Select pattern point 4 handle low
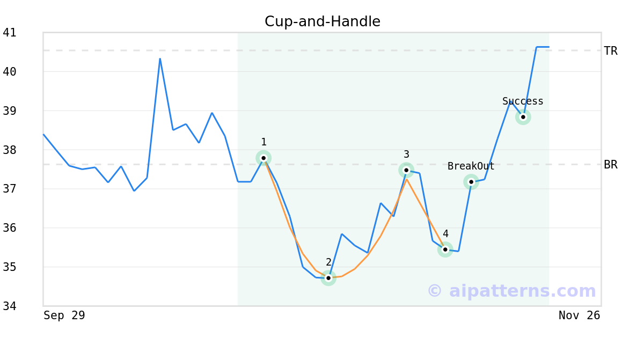Viewport: 644px width, 338px height. click(445, 249)
